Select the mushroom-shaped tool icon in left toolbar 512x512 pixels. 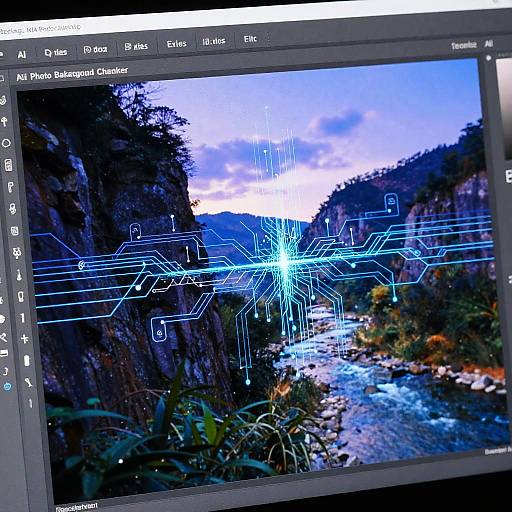5,121
